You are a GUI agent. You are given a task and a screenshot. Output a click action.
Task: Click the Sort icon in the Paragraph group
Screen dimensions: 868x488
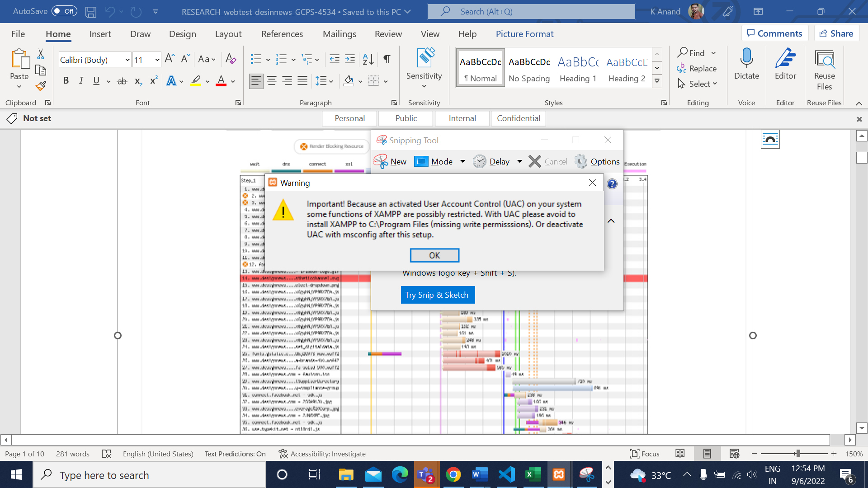click(x=368, y=59)
